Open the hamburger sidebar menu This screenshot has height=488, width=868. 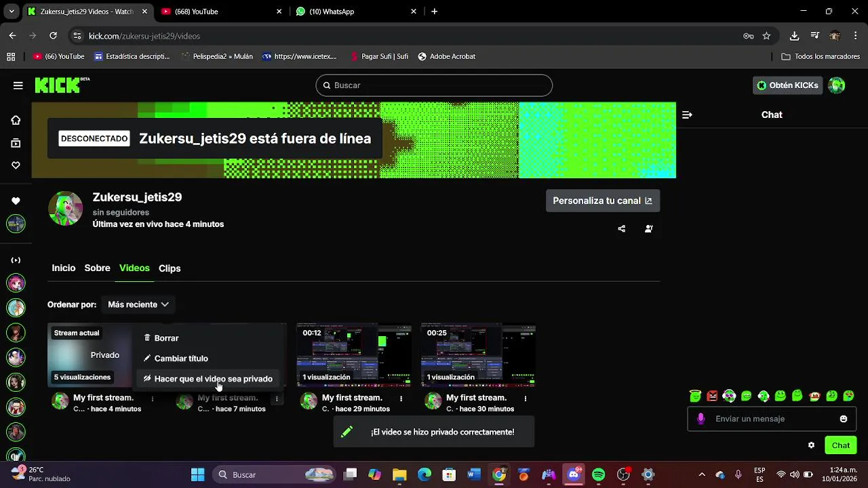[18, 85]
